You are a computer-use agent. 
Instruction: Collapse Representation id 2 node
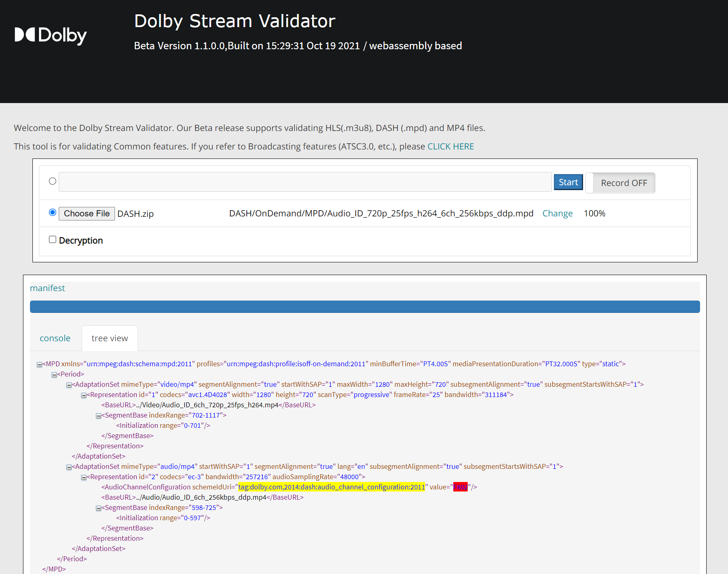83,477
